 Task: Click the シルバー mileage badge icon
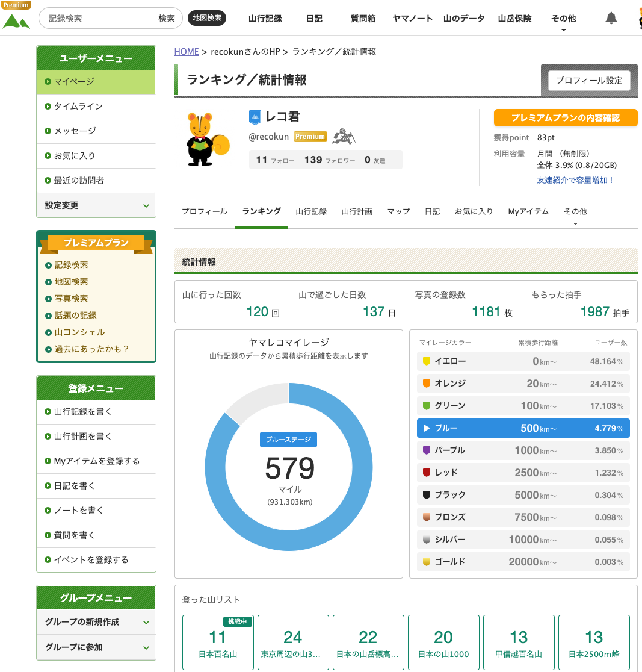click(x=427, y=539)
